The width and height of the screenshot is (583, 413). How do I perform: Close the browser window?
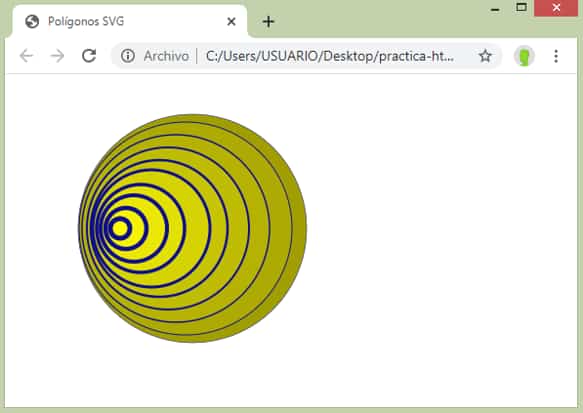[x=556, y=8]
